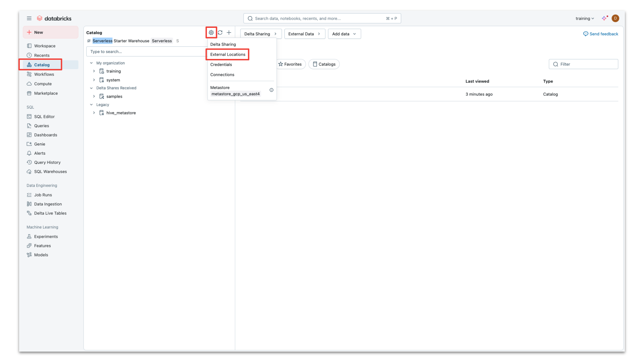Click the user avatar icon
Screen dimensions: 644x362
coord(615,18)
